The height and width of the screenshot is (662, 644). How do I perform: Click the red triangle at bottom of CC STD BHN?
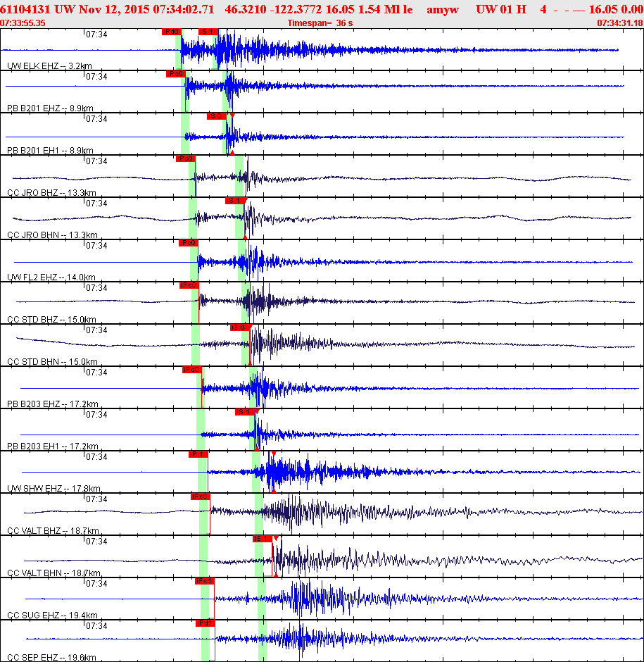click(x=251, y=363)
